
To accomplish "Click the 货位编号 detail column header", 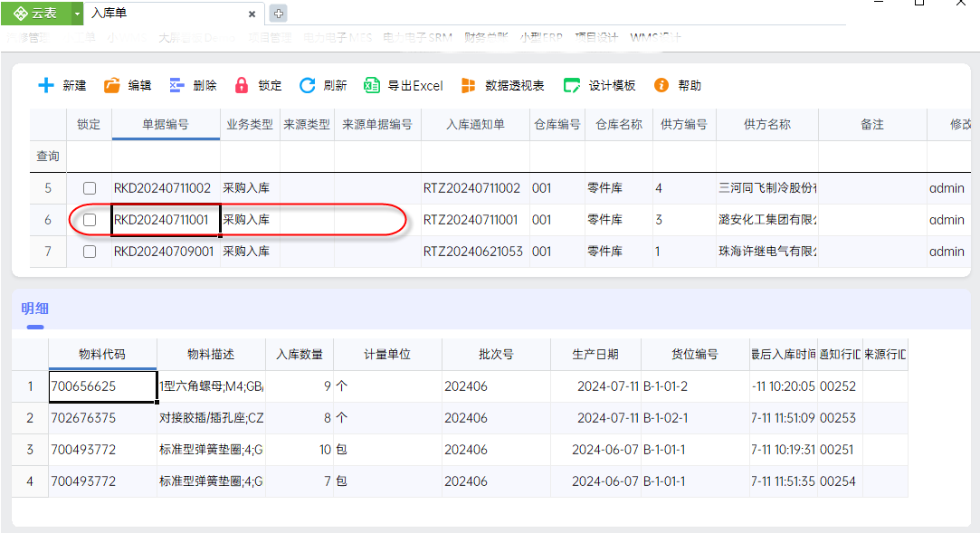I will [695, 355].
